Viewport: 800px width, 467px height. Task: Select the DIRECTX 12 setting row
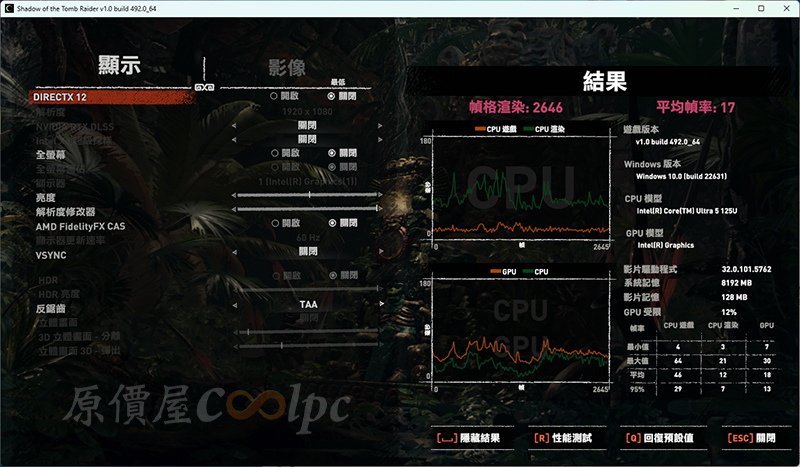[112, 97]
